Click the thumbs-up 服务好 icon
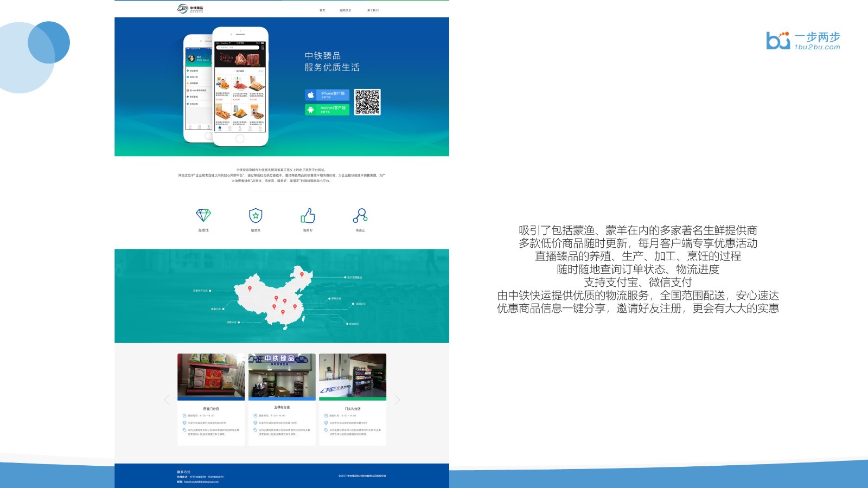Screen dimensions: 868x488 click(x=308, y=215)
